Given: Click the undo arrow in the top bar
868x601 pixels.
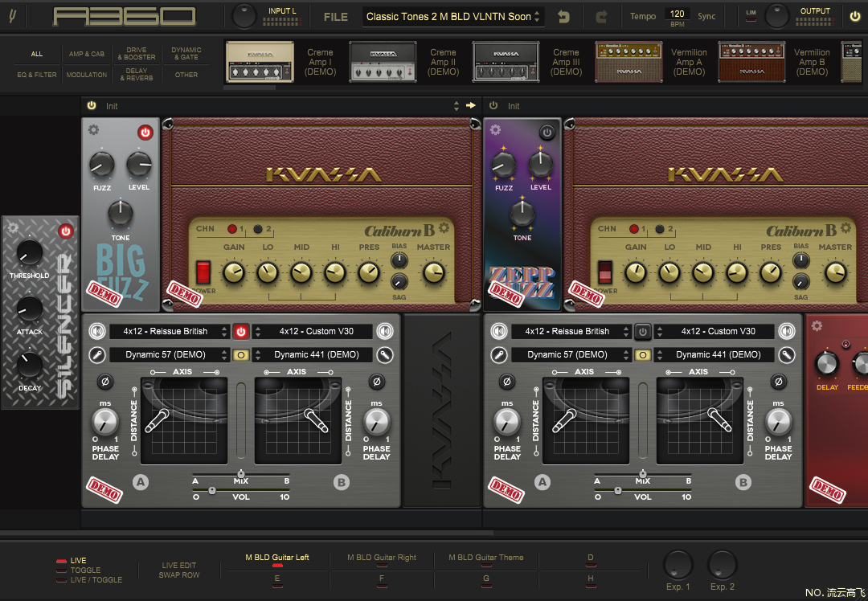Looking at the screenshot, I should click(563, 17).
